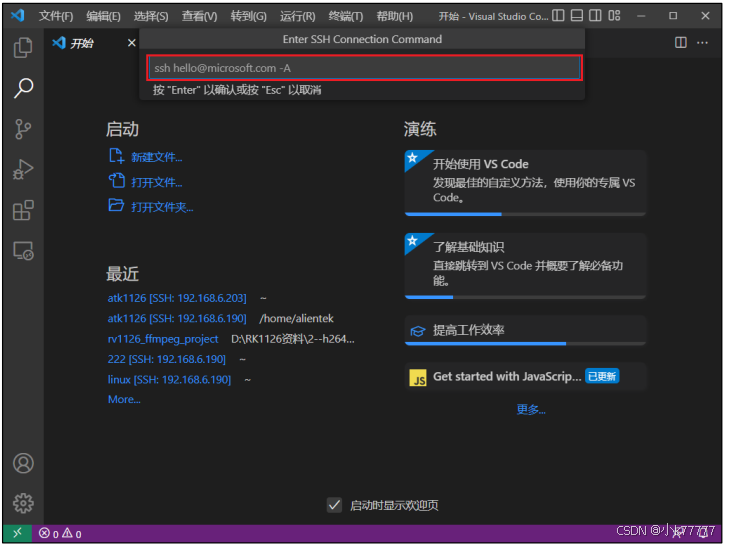
Task: Click the More... recent link
Action: coord(124,400)
